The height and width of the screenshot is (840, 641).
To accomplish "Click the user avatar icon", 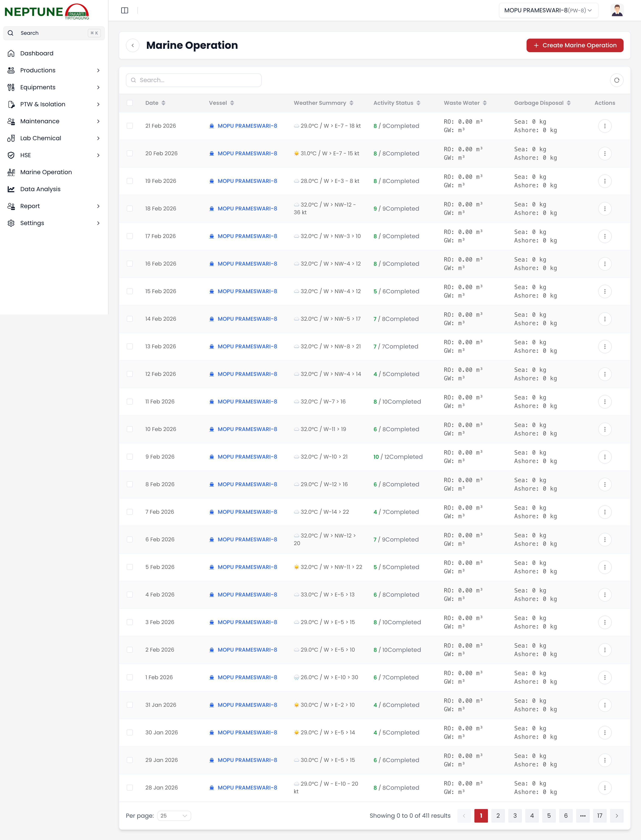I will tap(617, 10).
